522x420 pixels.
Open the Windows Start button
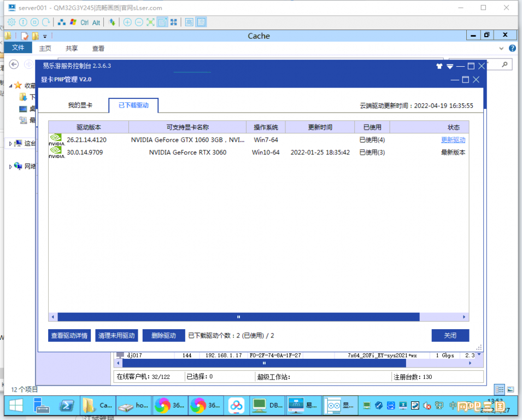16,405
